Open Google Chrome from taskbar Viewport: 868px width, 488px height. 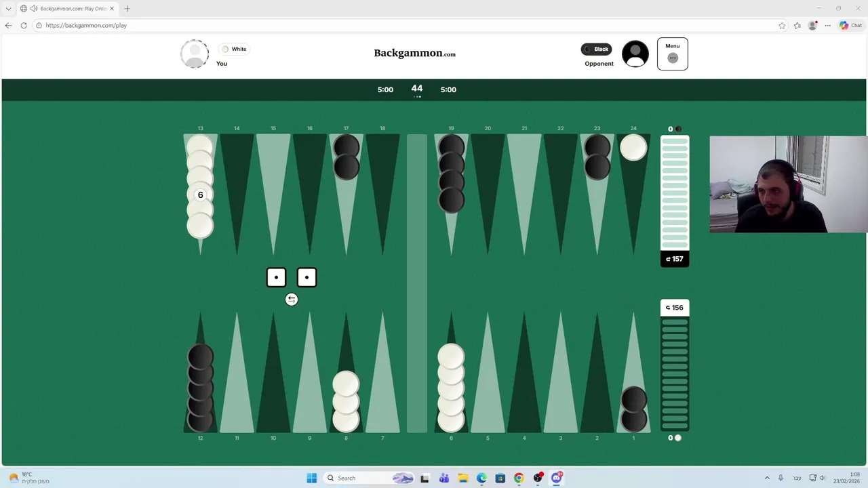tap(519, 478)
